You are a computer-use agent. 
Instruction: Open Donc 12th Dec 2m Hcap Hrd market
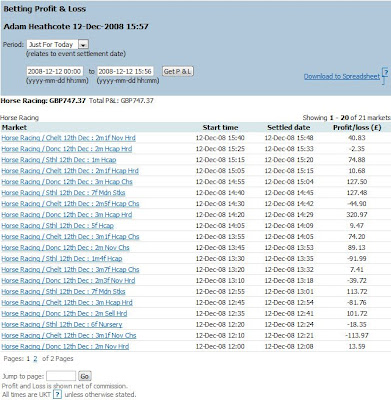(x=67, y=149)
